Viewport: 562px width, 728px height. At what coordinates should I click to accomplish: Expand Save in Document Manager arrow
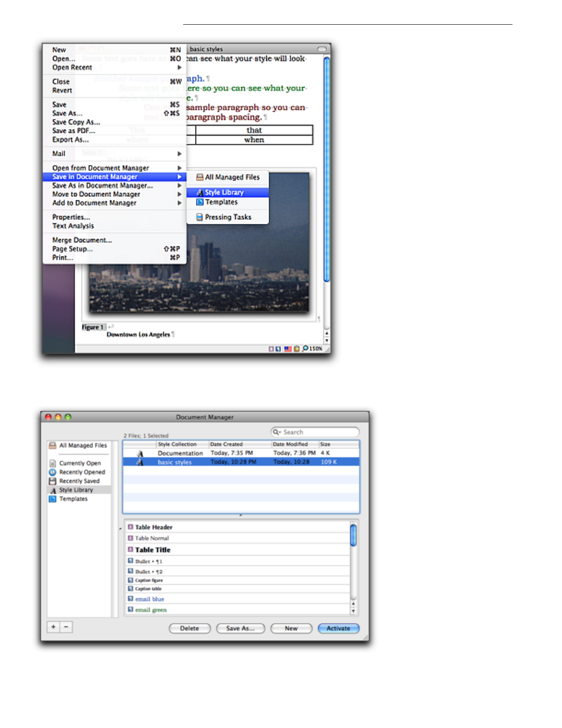coord(179,177)
